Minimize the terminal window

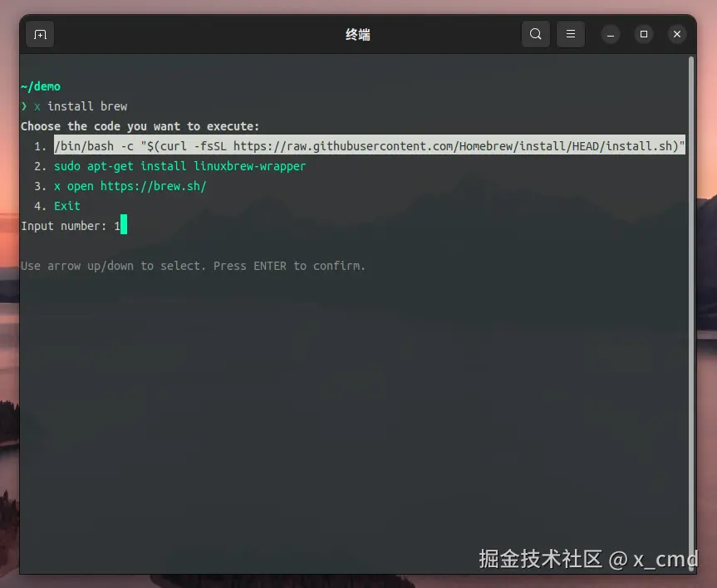pos(611,35)
